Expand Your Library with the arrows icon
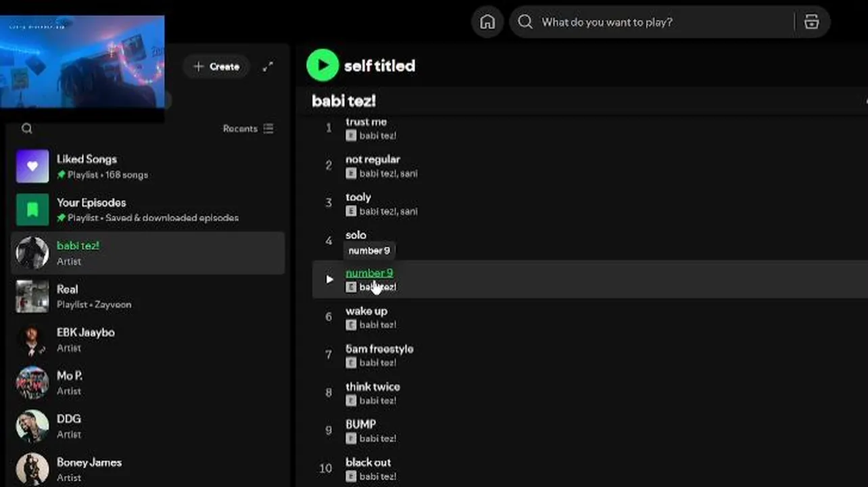Screen dimensions: 868x487 (x=268, y=66)
